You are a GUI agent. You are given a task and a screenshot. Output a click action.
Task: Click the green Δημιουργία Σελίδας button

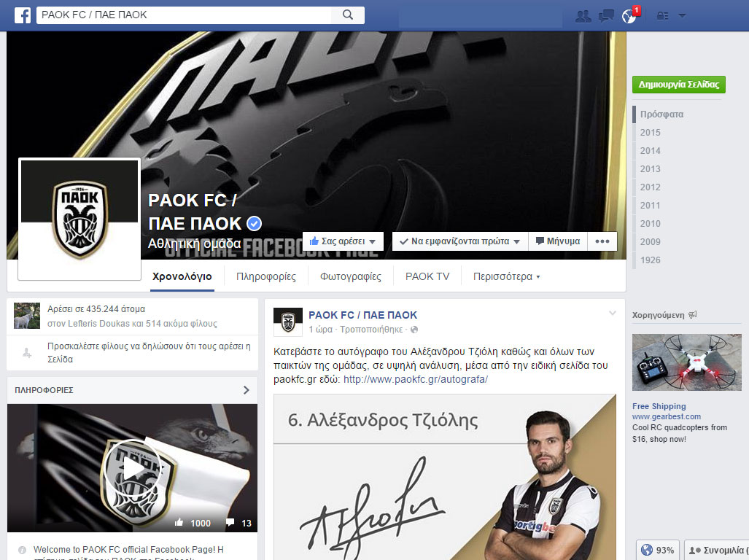click(x=679, y=85)
